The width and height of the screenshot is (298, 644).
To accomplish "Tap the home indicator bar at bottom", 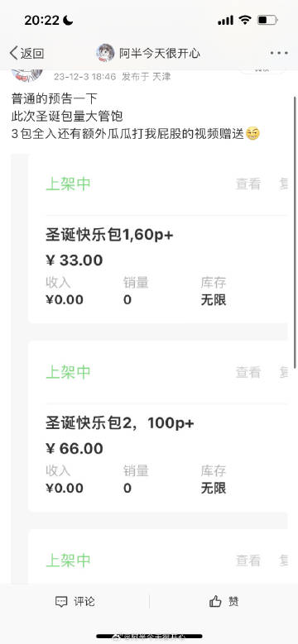I will click(149, 637).
